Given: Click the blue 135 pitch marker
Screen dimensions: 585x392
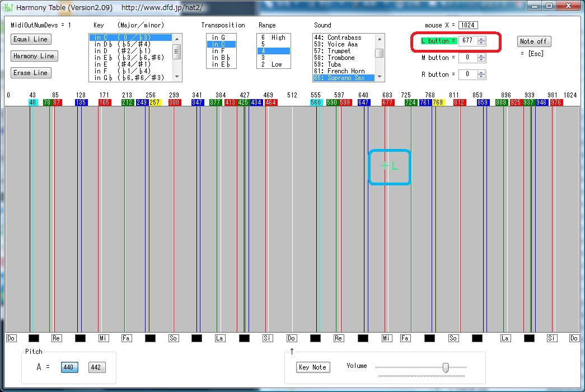Looking at the screenshot, I should coord(81,102).
